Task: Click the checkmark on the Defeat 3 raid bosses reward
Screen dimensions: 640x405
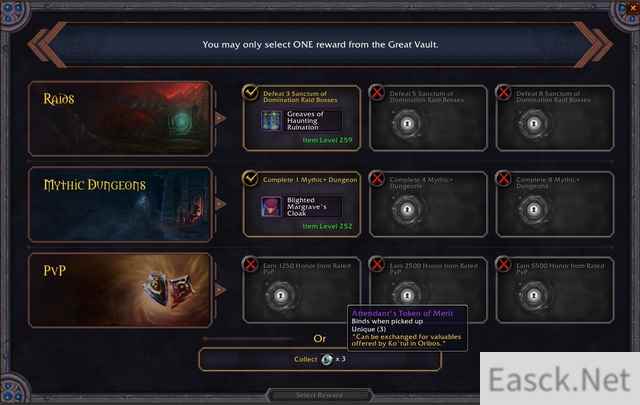Action: (250, 92)
